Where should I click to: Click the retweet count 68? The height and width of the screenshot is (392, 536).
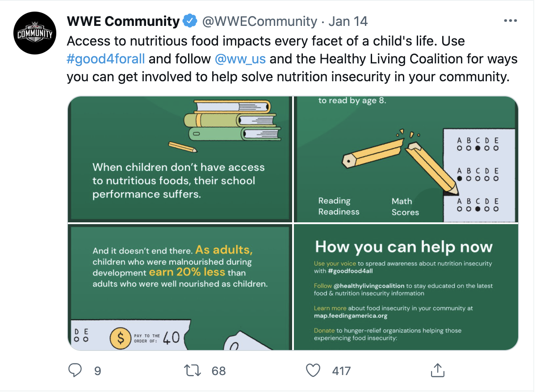pyautogui.click(x=218, y=371)
